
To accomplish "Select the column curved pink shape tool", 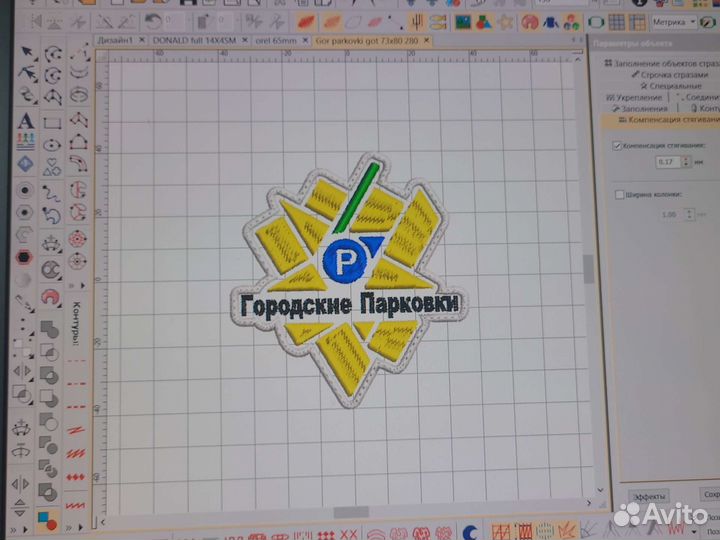I will pos(78,163).
